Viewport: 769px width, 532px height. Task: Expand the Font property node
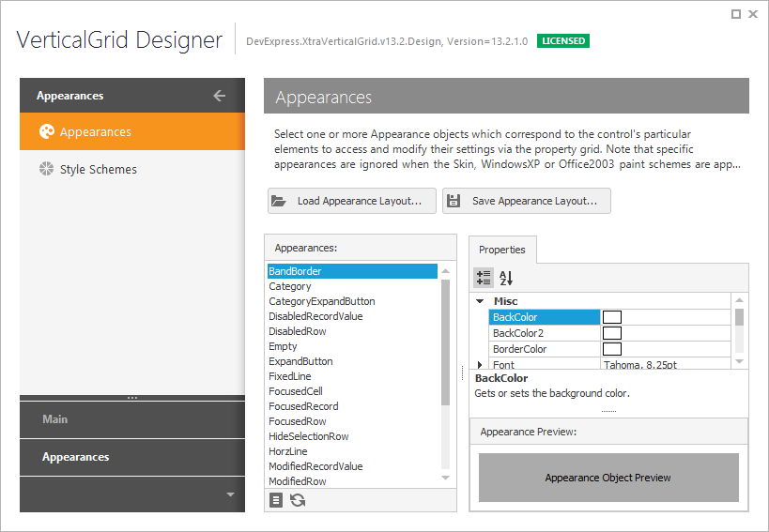[480, 365]
